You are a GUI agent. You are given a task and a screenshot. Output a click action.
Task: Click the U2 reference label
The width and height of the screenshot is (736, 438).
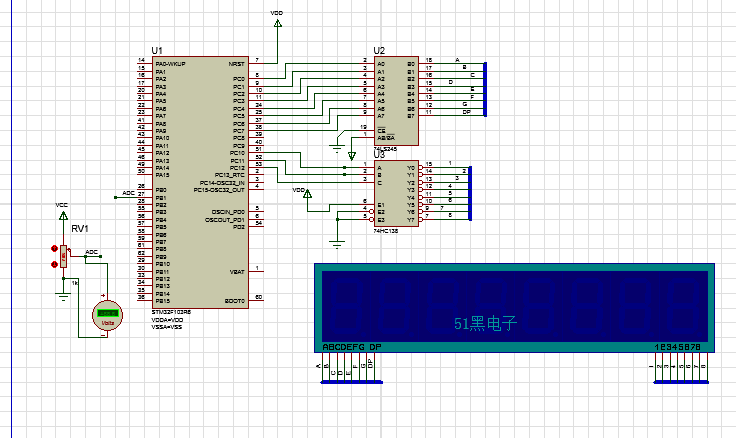pyautogui.click(x=379, y=51)
